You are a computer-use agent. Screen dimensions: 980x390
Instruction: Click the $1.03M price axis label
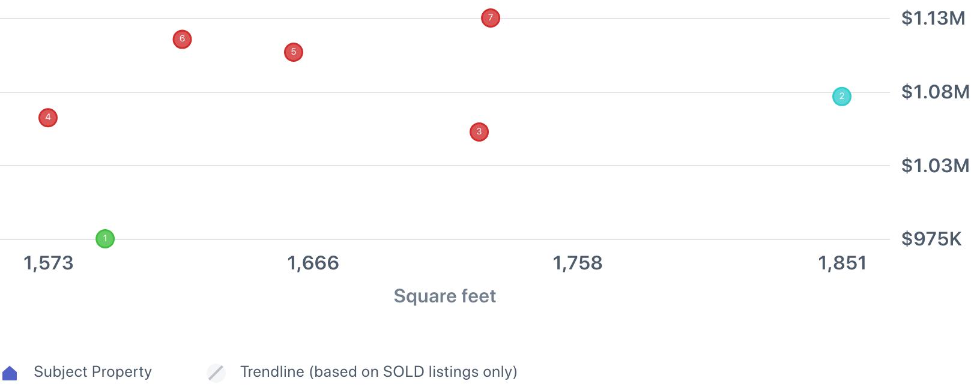935,166
